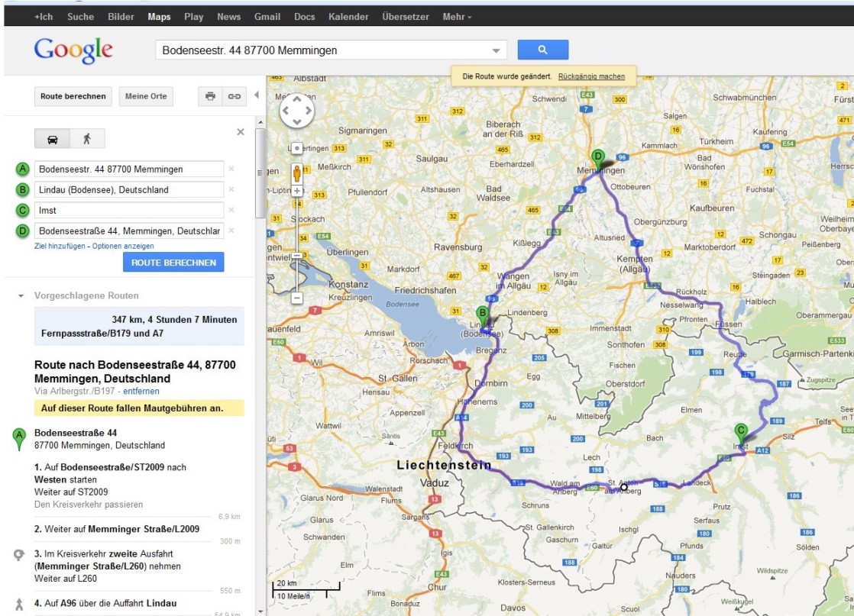Remove destination C Imst with its X
This screenshot has height=616, width=854.
point(231,210)
